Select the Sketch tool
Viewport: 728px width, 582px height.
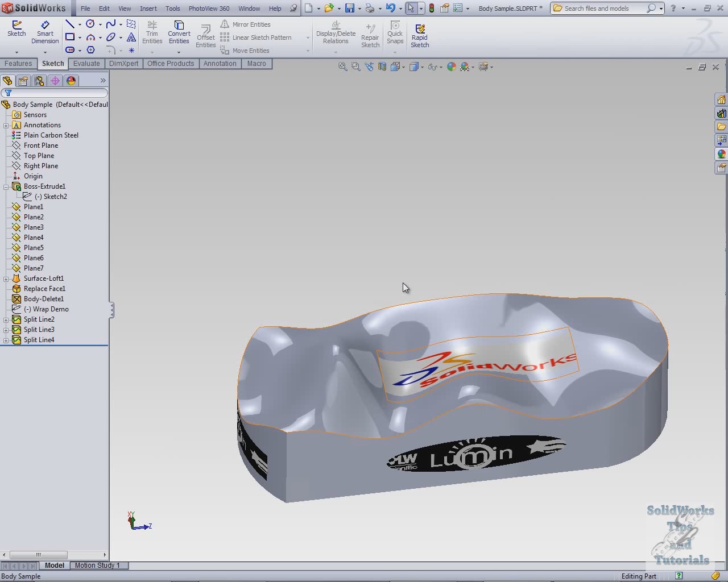click(x=16, y=30)
